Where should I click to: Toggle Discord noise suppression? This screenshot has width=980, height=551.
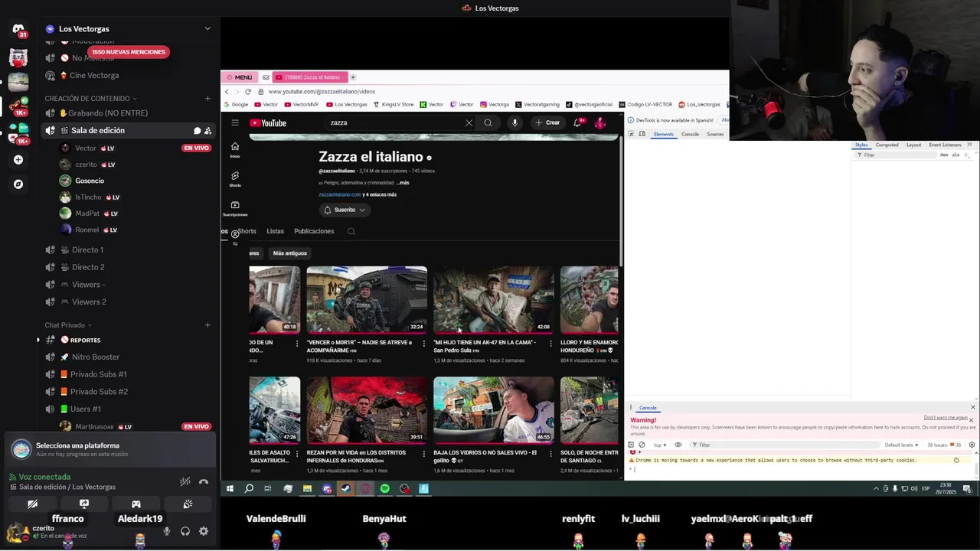pos(185,482)
